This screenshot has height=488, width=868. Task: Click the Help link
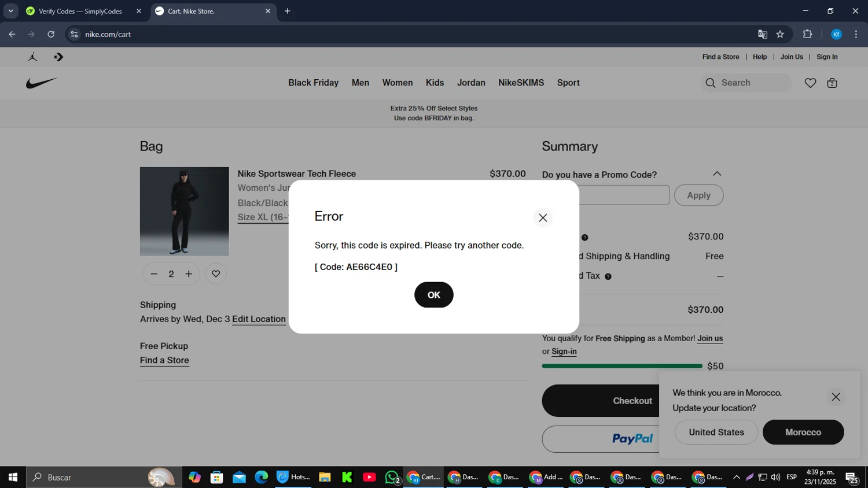tap(760, 57)
